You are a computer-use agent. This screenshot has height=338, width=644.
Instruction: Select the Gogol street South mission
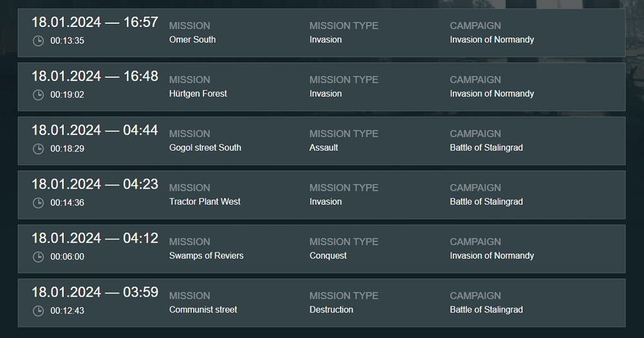pyautogui.click(x=205, y=147)
